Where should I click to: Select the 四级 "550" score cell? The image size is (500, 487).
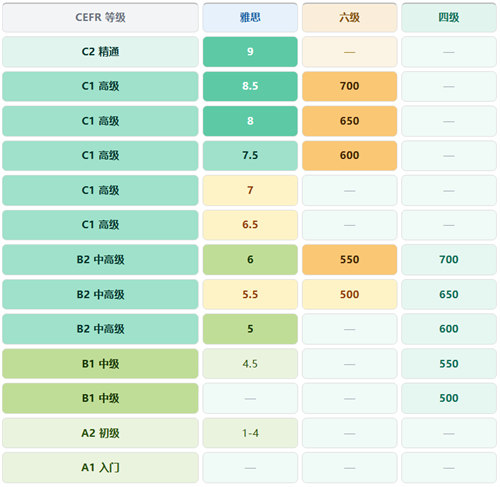pyautogui.click(x=449, y=364)
